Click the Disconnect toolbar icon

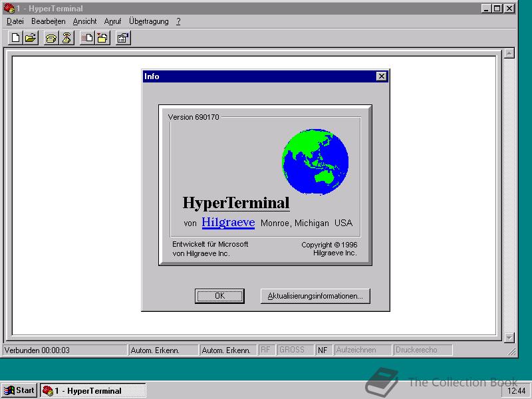[67, 38]
